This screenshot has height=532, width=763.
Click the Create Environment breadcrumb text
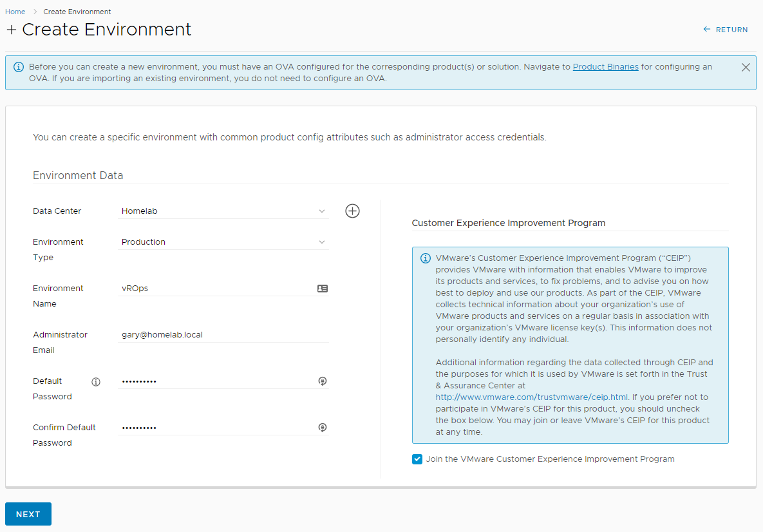pyautogui.click(x=77, y=12)
